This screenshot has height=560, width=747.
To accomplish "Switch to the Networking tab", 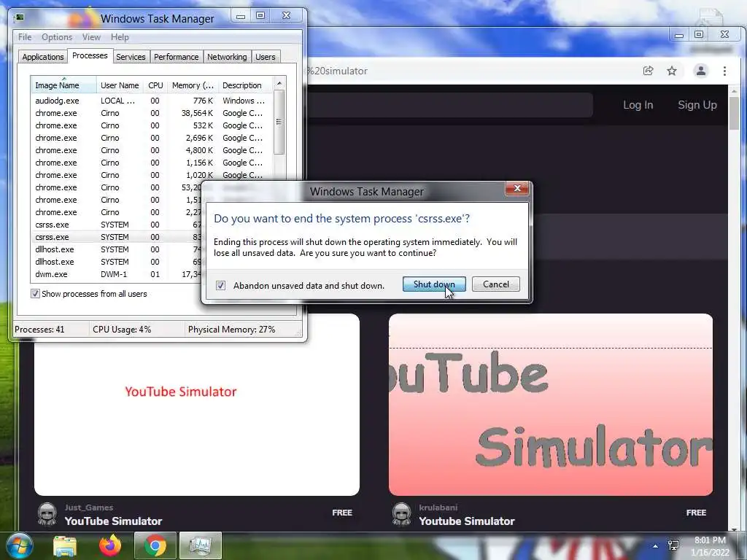I will [227, 57].
